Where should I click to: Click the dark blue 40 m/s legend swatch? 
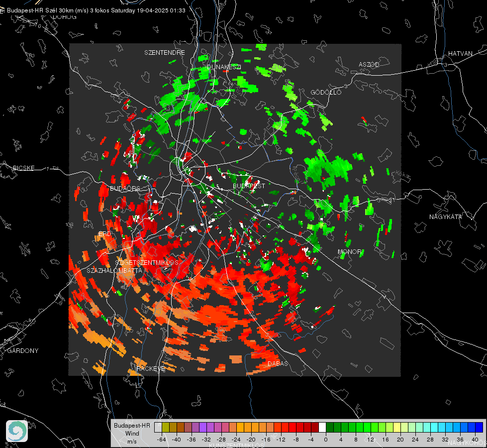pyautogui.click(x=479, y=427)
